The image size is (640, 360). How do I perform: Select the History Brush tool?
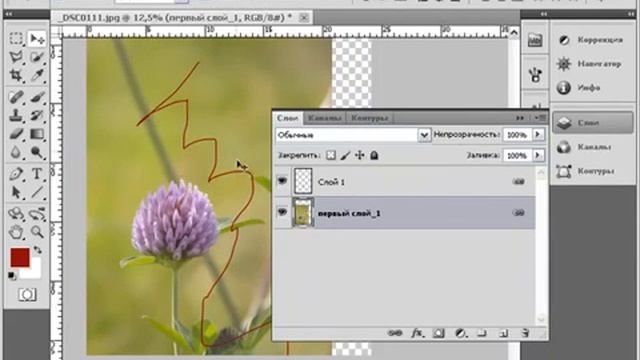[37, 116]
